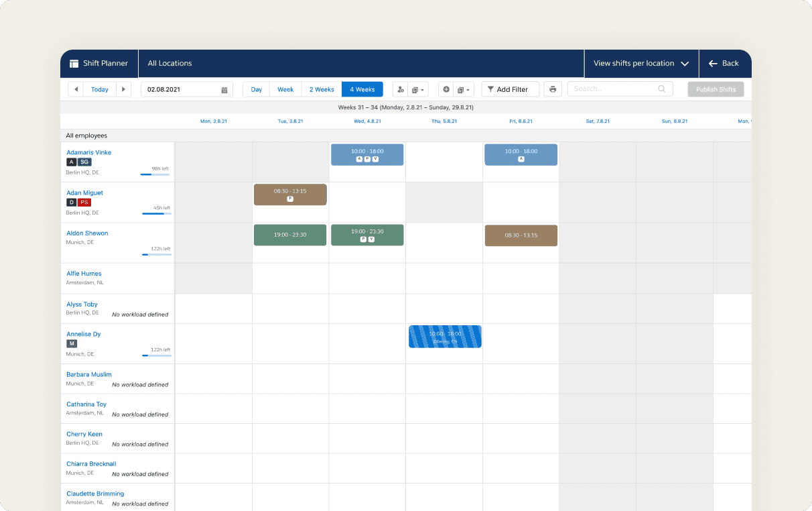Switch to the Week view tab
Viewport: 812px width, 511px height.
285,89
